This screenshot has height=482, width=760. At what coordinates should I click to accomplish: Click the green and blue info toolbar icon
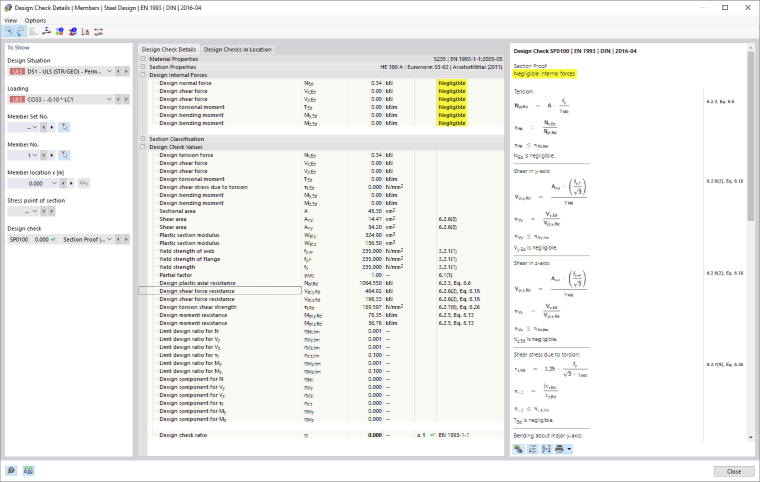pos(60,32)
